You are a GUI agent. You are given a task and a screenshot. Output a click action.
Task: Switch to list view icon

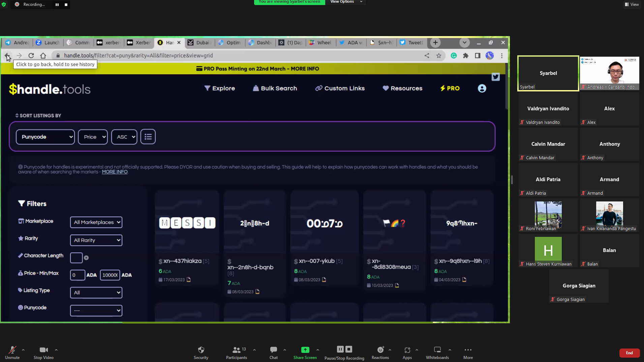(148, 137)
